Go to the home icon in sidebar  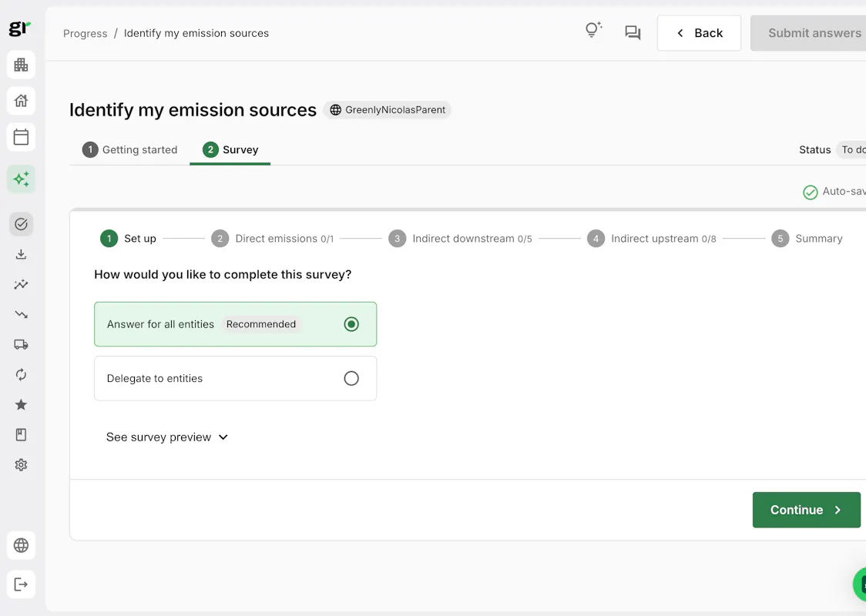tap(21, 100)
